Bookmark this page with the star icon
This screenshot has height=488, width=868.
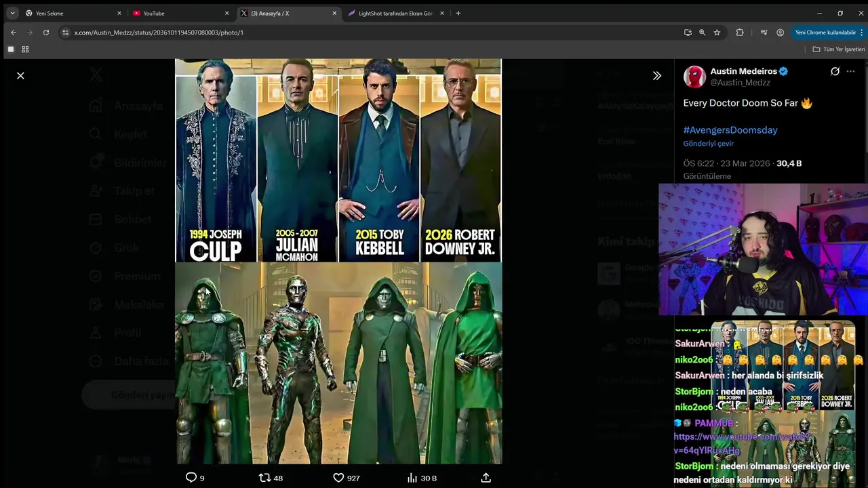pyautogui.click(x=717, y=32)
